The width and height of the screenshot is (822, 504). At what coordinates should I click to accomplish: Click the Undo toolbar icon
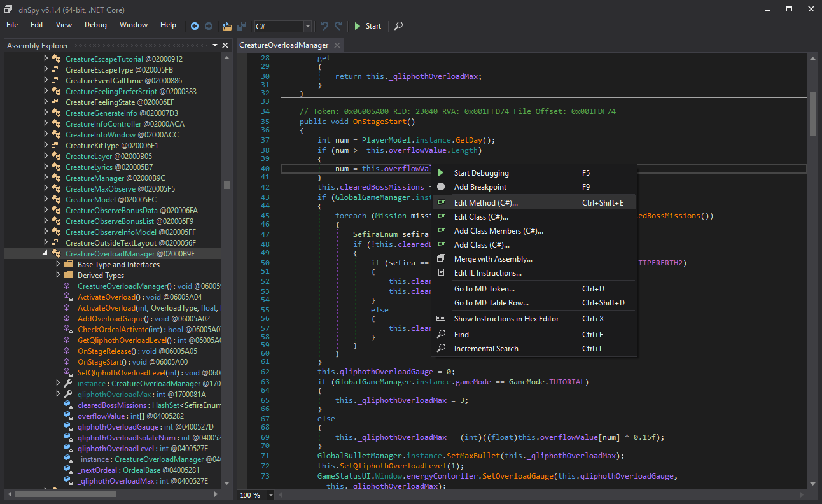pos(324,26)
